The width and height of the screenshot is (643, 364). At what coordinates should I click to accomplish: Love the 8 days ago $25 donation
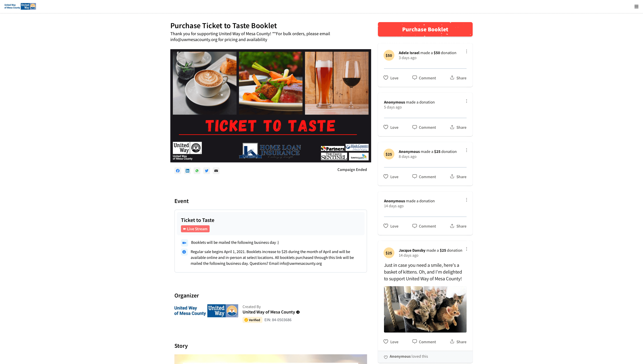[x=391, y=177]
